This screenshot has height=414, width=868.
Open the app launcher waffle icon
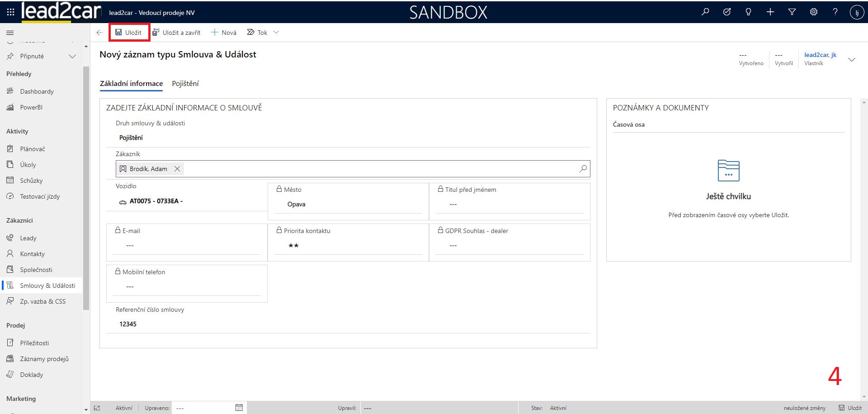pyautogui.click(x=10, y=12)
